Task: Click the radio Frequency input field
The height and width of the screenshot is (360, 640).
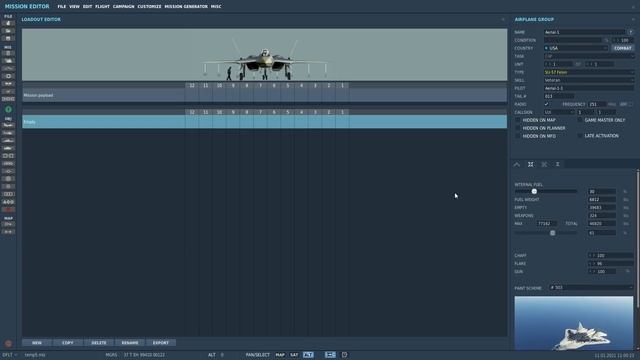Action: pyautogui.click(x=597, y=104)
